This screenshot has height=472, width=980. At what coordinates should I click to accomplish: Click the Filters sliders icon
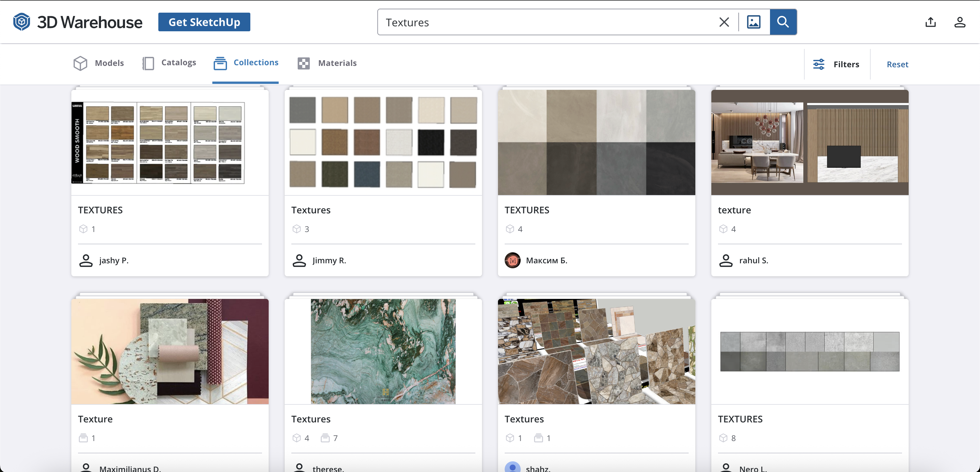pos(819,64)
